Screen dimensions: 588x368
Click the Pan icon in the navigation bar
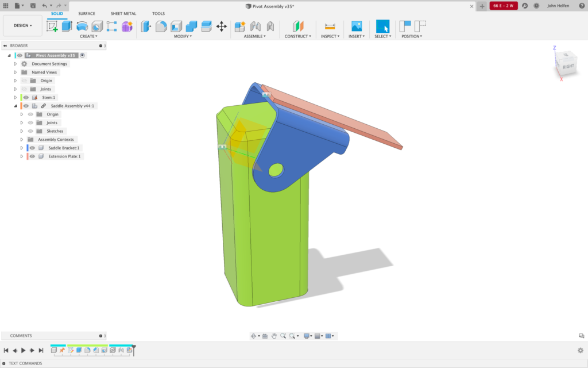(274, 335)
